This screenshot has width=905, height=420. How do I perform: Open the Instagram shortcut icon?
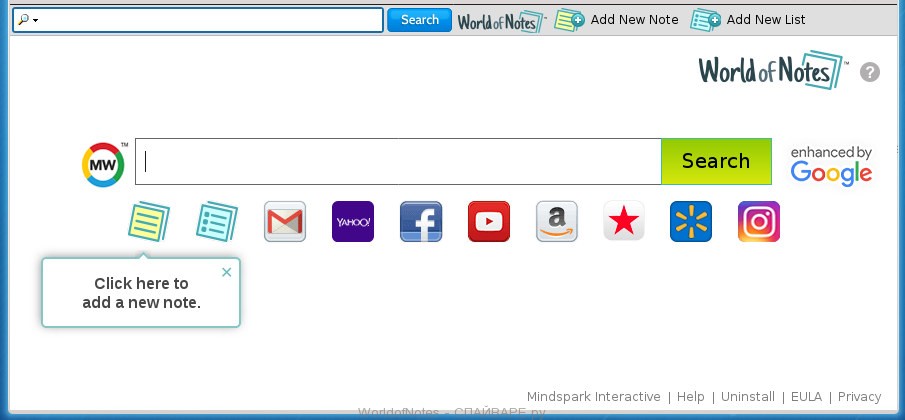[x=759, y=222]
